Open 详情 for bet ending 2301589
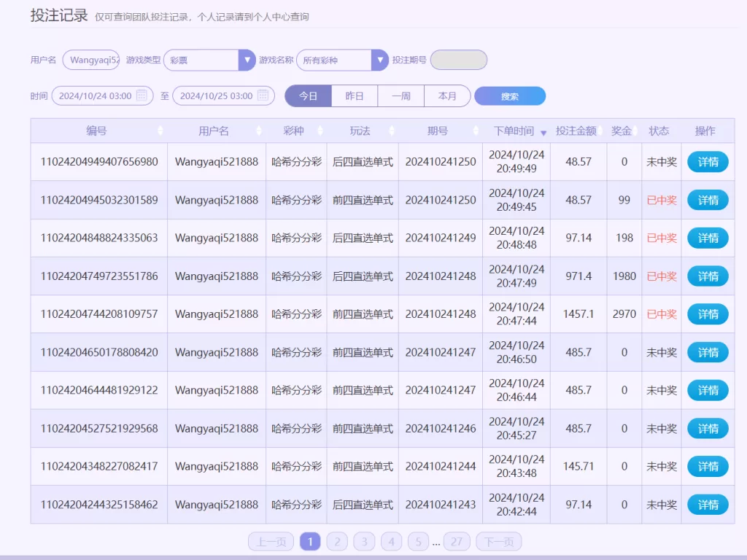 click(708, 200)
